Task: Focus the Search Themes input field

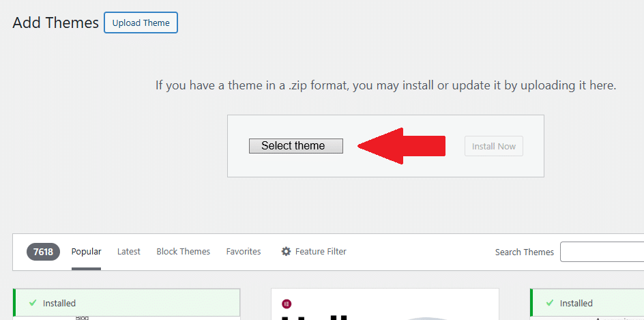Action: tap(602, 252)
